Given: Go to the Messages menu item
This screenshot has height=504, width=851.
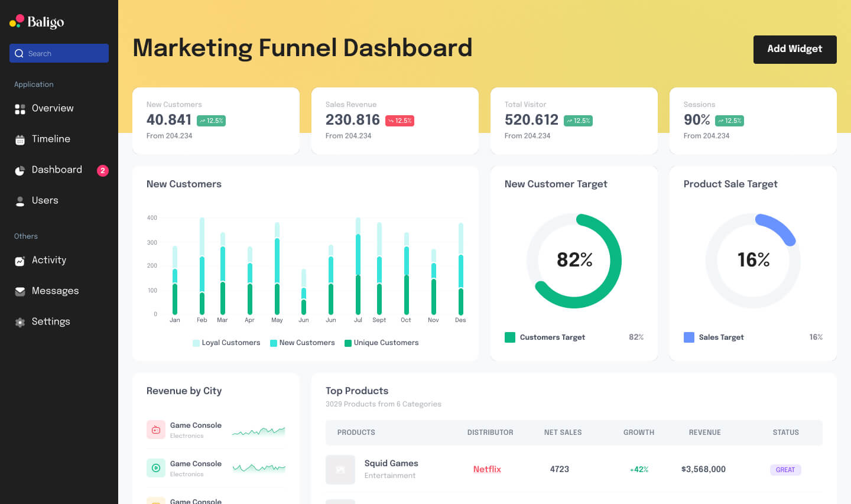Looking at the screenshot, I should tap(55, 291).
